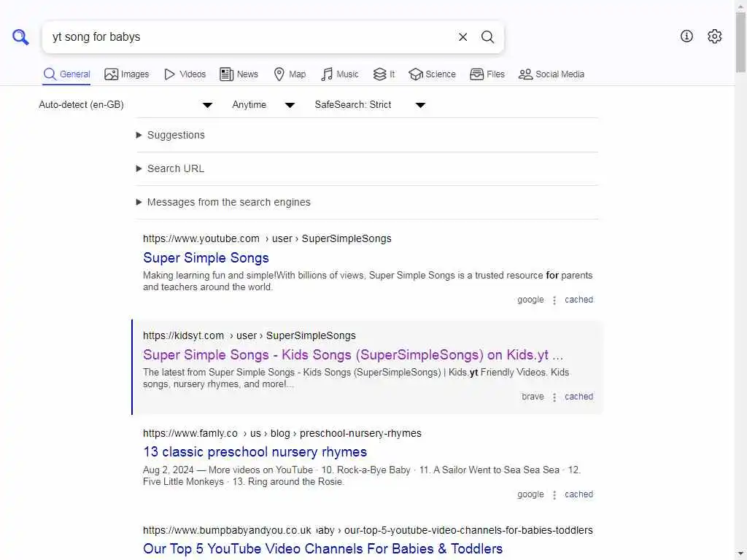Click the bumpbabyandyou.co.uk result URL
Viewport: 747px width, 560px height.
[368, 531]
